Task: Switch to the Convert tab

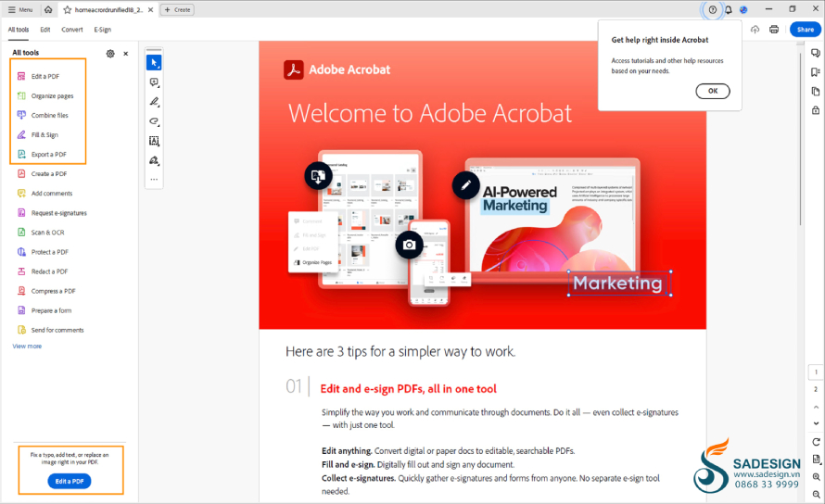Action: coord(72,30)
